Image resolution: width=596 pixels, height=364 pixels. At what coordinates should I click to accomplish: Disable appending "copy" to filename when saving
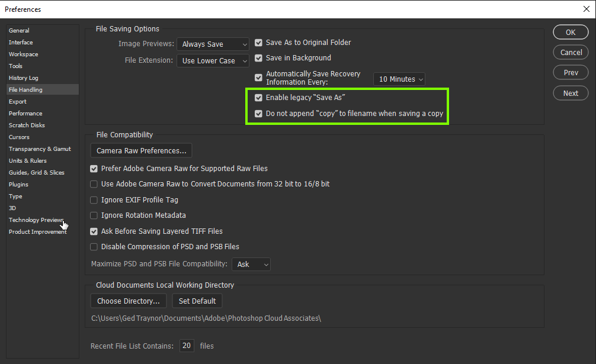tap(258, 112)
